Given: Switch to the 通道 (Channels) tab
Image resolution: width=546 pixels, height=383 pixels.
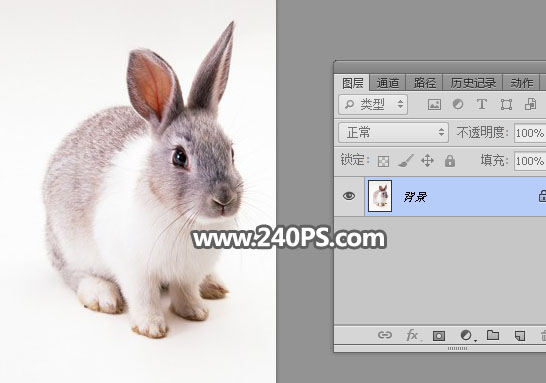Looking at the screenshot, I should [x=388, y=83].
